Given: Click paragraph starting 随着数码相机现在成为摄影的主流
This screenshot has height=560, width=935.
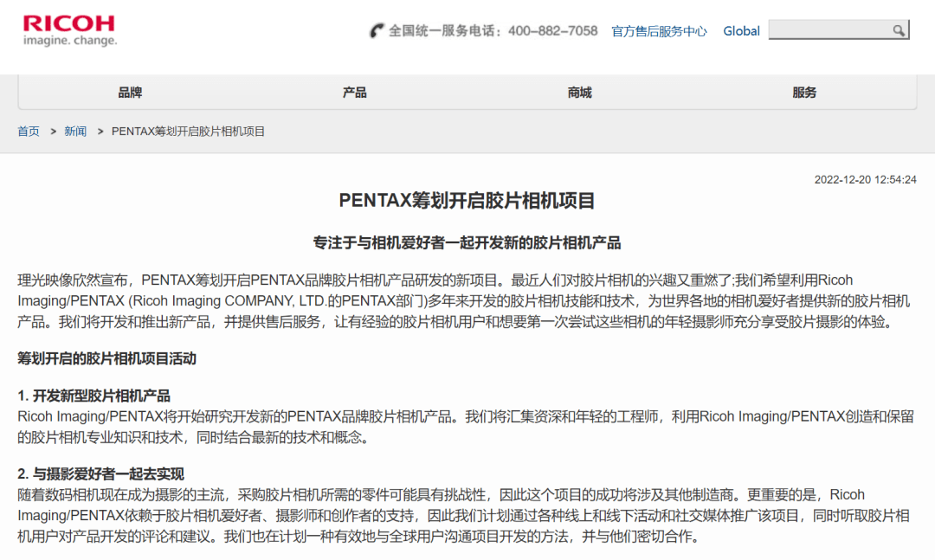Looking at the screenshot, I should coord(464,516).
